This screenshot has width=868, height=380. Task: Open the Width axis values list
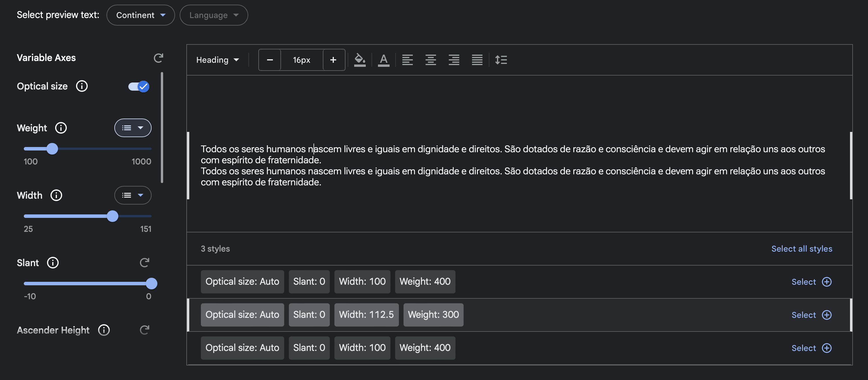click(133, 195)
